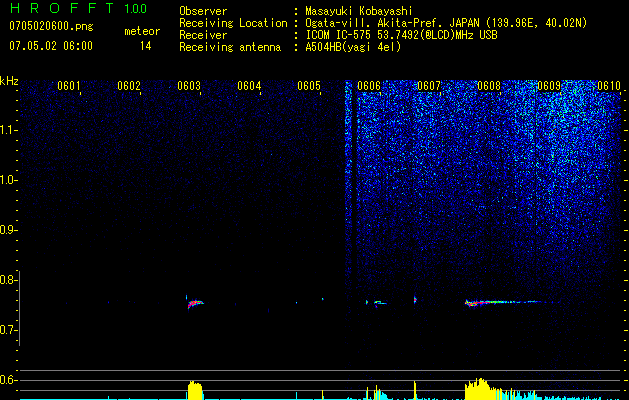
Task: Click the 'meteor' label
Action: tap(142, 31)
